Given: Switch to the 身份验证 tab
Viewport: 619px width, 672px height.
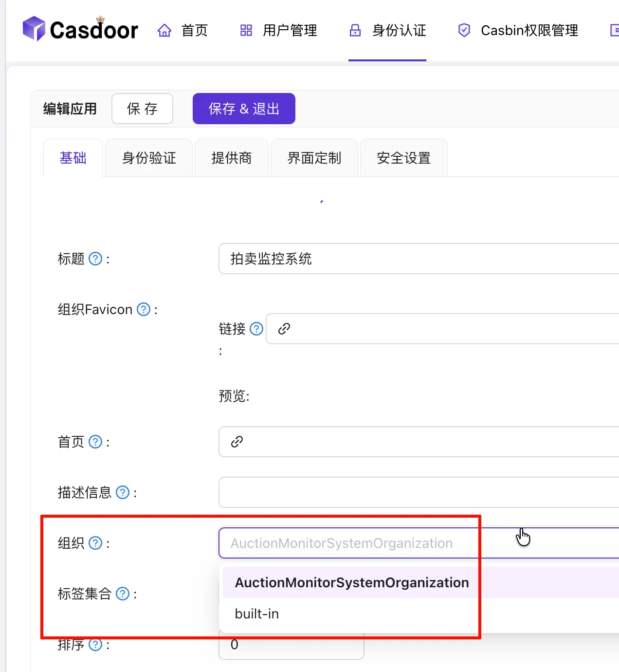Looking at the screenshot, I should 149,158.
